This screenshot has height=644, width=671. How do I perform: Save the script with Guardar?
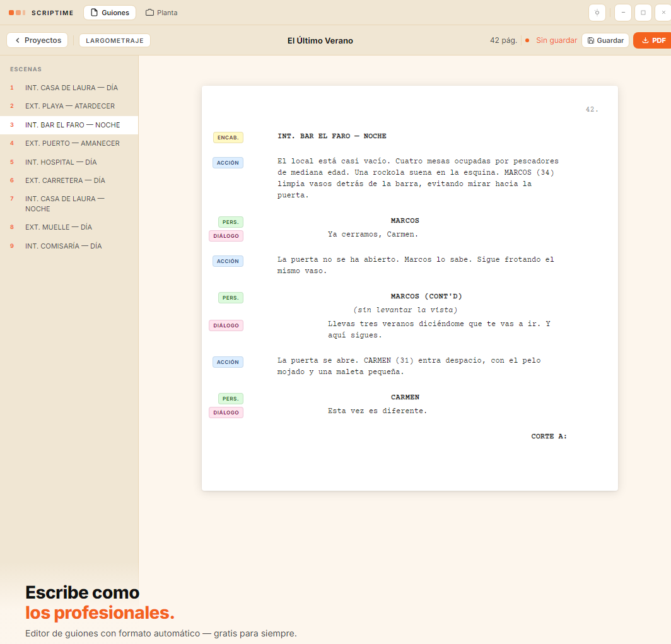pos(605,40)
